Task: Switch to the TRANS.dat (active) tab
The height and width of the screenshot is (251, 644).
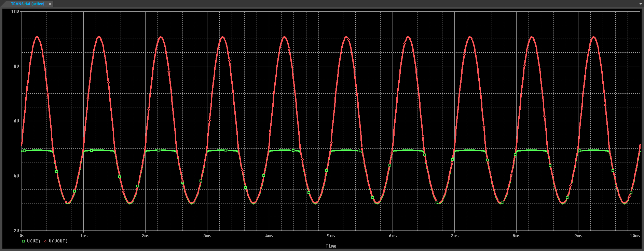Action: click(27, 4)
